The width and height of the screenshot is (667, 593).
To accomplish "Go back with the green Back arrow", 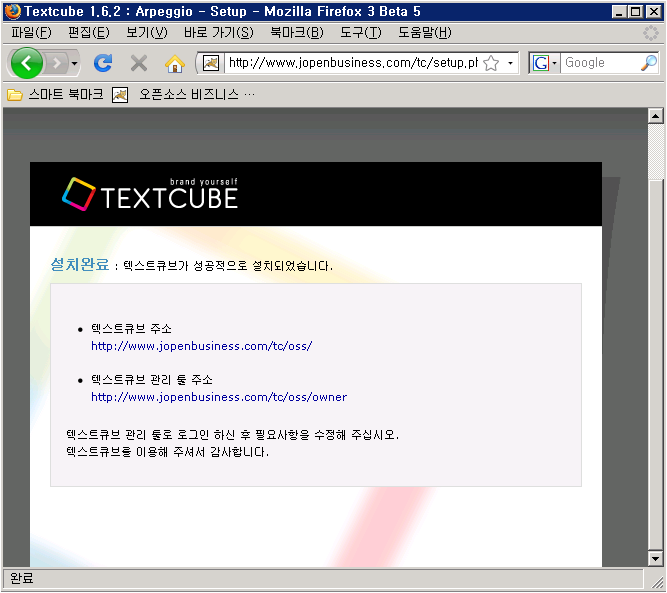I will (26, 63).
